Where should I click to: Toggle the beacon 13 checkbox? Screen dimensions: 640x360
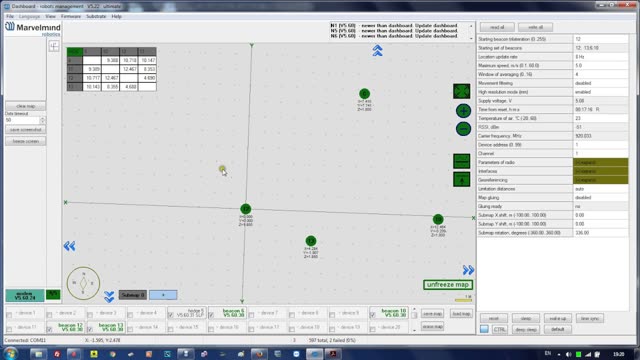pos(90,329)
